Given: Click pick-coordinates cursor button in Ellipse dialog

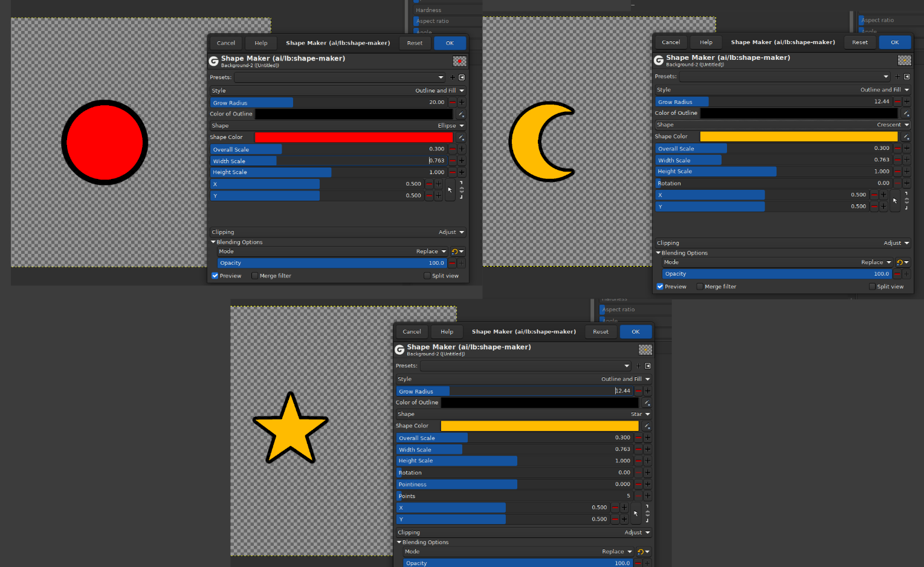Looking at the screenshot, I should coord(450,190).
